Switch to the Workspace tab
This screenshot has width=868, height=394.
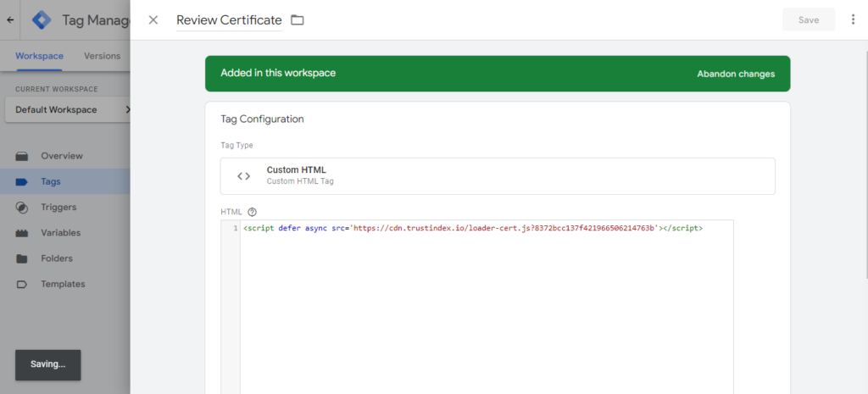point(39,56)
